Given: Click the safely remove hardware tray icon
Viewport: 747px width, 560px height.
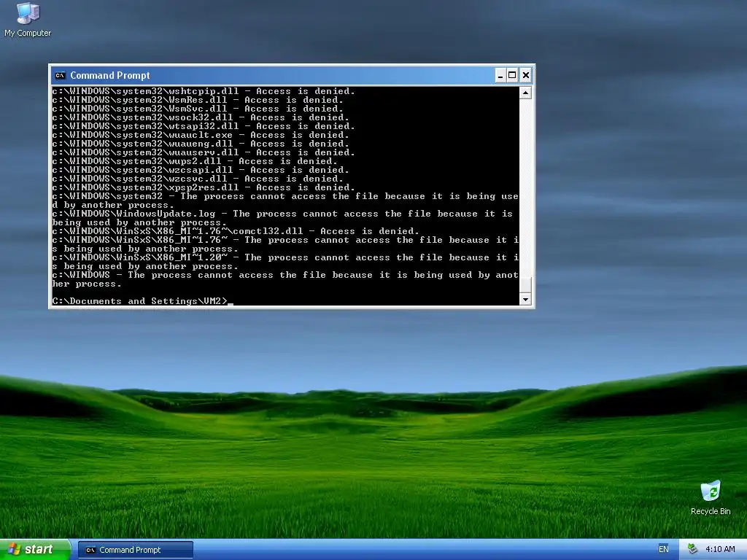Looking at the screenshot, I should (x=692, y=550).
